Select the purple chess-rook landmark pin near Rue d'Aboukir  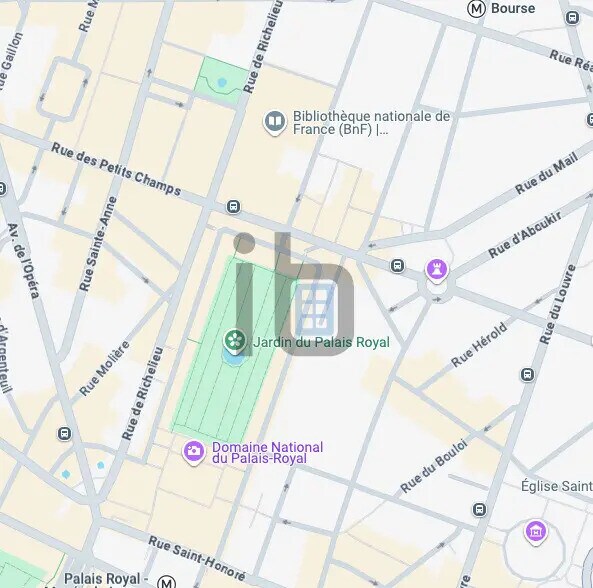tap(437, 270)
